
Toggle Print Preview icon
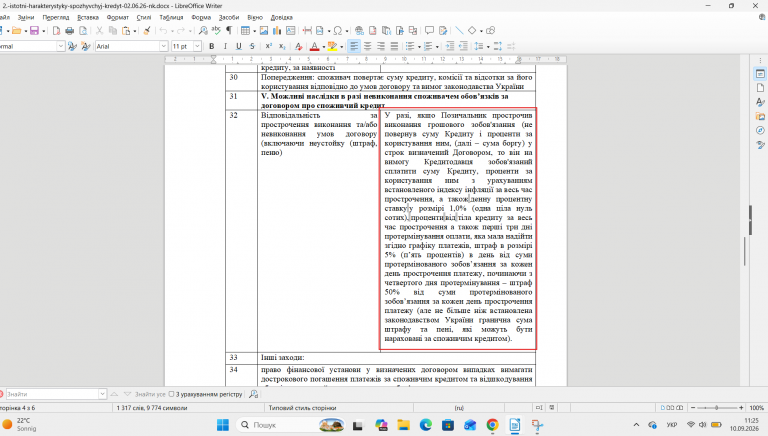(x=83, y=31)
